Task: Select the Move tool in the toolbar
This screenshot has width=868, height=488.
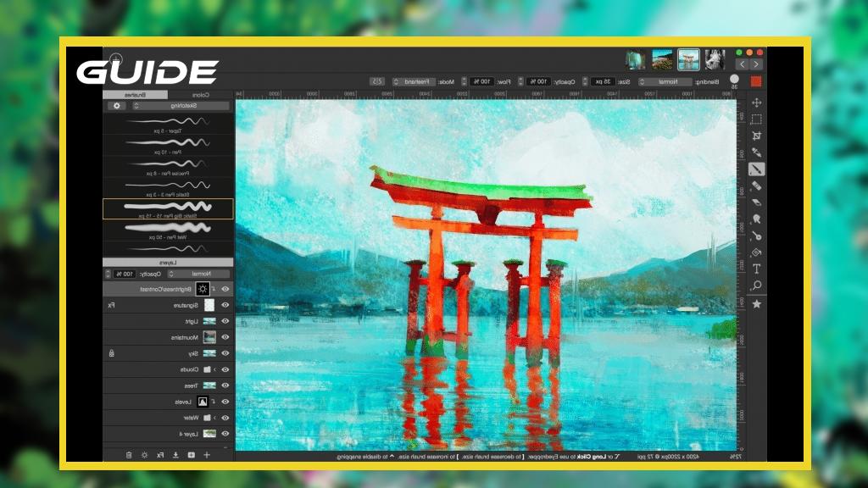Action: pos(756,103)
